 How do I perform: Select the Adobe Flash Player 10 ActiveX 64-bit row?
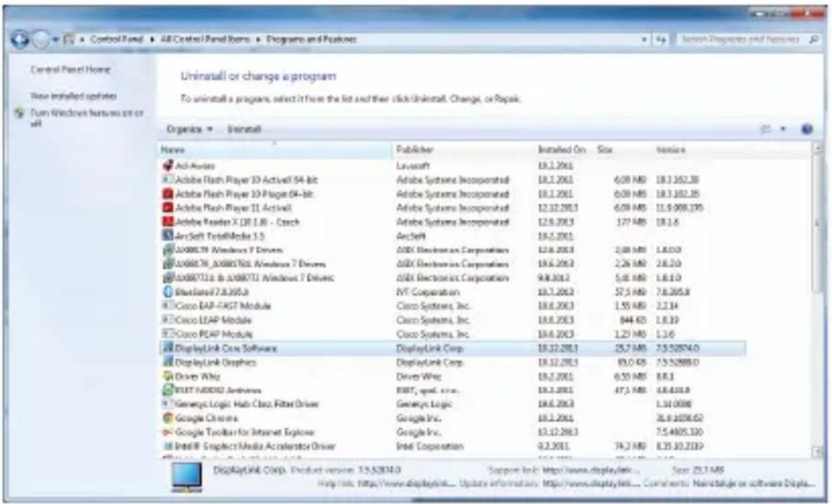click(452, 180)
